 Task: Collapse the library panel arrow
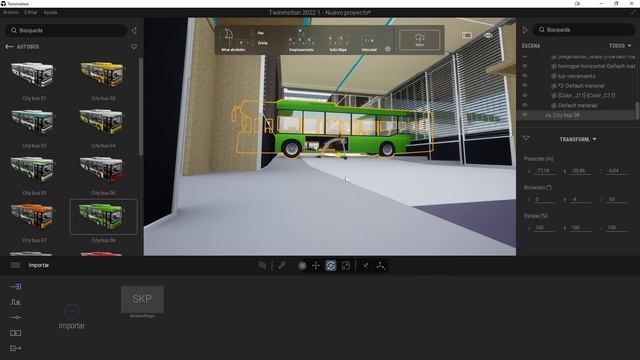tap(133, 31)
